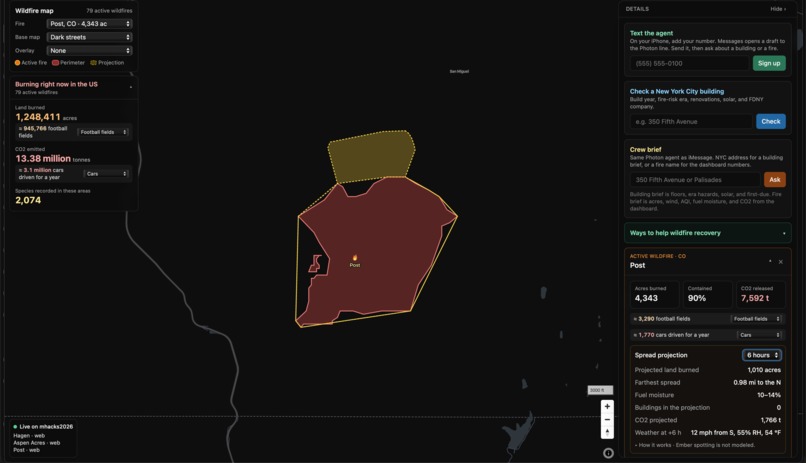Image resolution: width=806 pixels, height=463 pixels.
Task: Click the orange Active fire legend dot
Action: tap(17, 63)
